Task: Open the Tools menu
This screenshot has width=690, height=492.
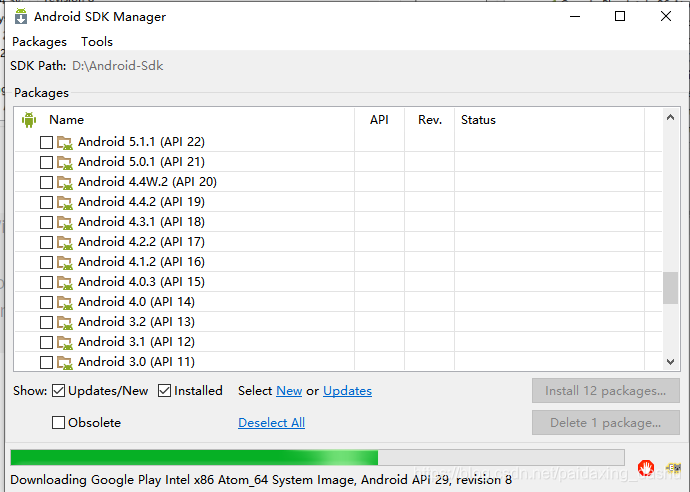Action: pos(97,42)
